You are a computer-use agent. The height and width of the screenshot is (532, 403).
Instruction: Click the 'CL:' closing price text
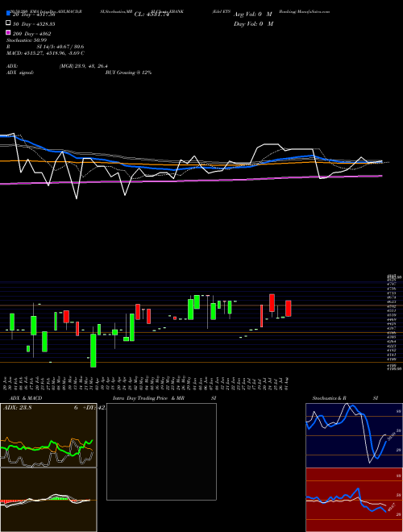(x=152, y=15)
